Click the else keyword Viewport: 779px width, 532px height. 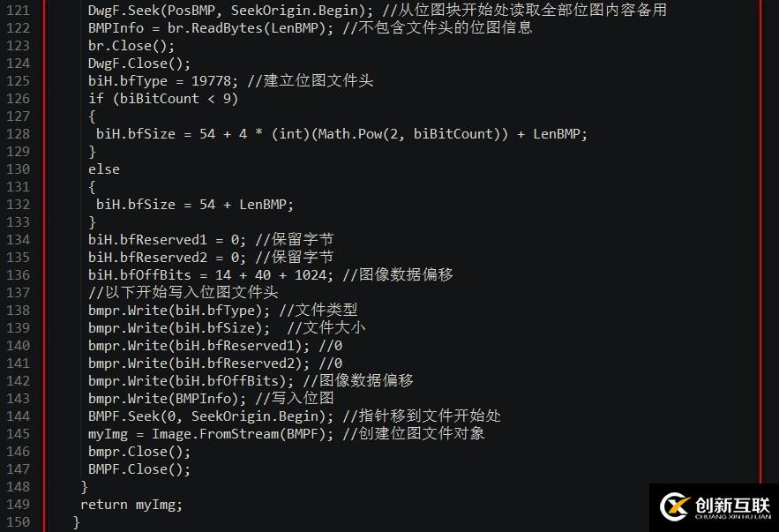coord(103,169)
